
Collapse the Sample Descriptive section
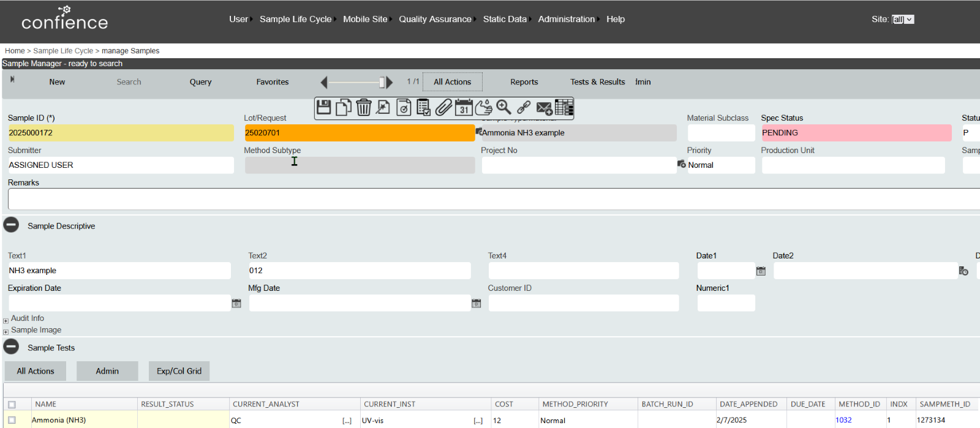click(11, 225)
